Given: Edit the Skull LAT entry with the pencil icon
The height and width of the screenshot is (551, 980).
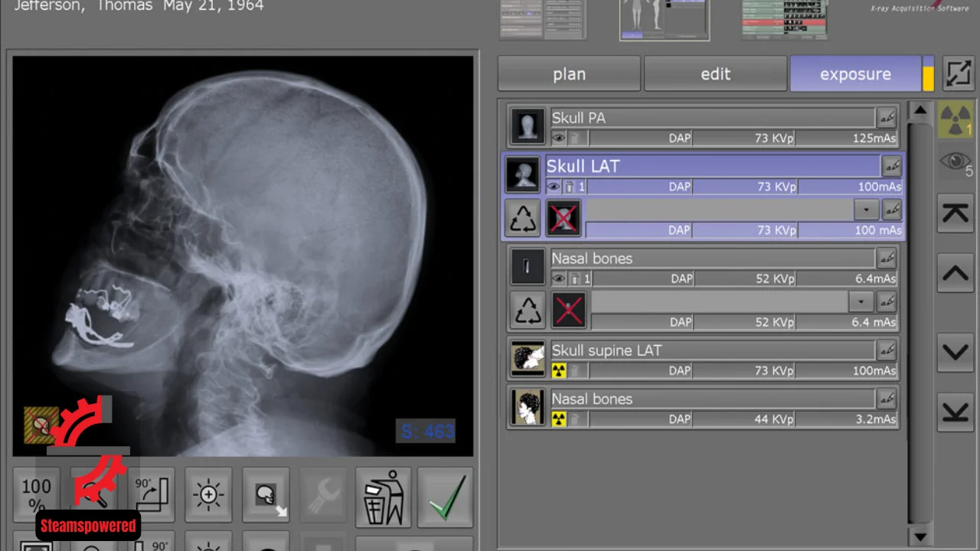Looking at the screenshot, I should 891,166.
